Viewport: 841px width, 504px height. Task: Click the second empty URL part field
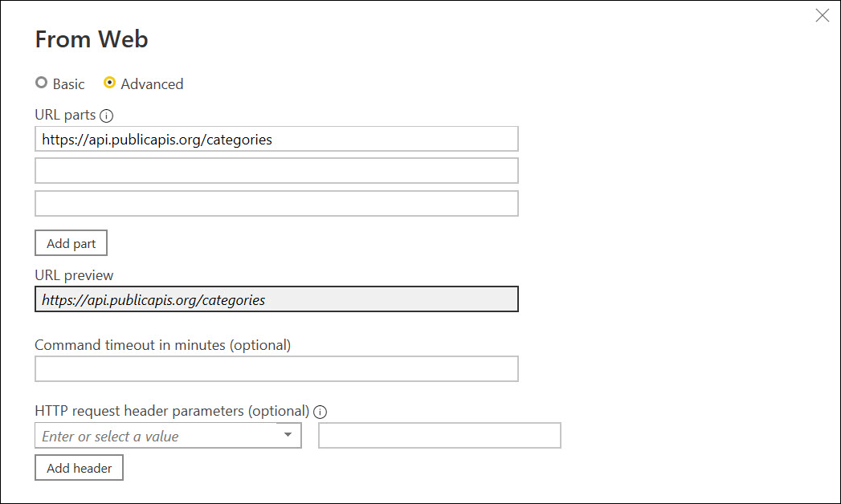point(276,171)
